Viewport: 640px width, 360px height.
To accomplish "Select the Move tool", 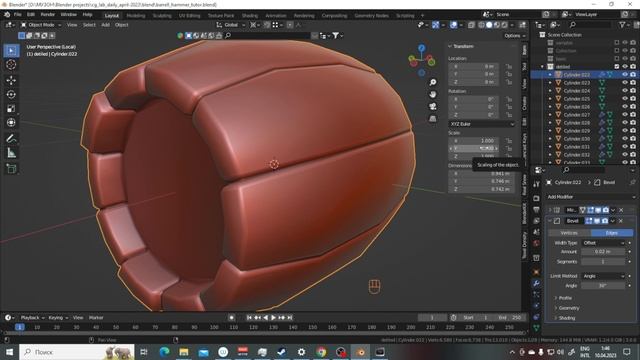I will 11,80.
